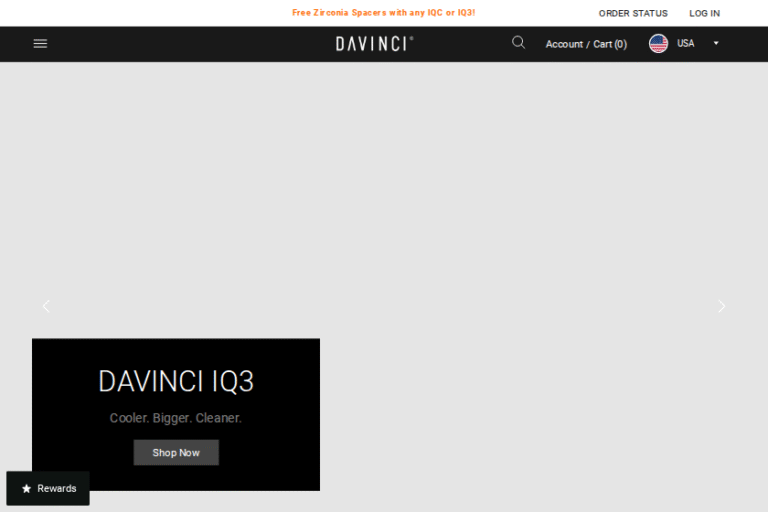Select the USA country label
Image resolution: width=768 pixels, height=512 pixels.
point(685,44)
